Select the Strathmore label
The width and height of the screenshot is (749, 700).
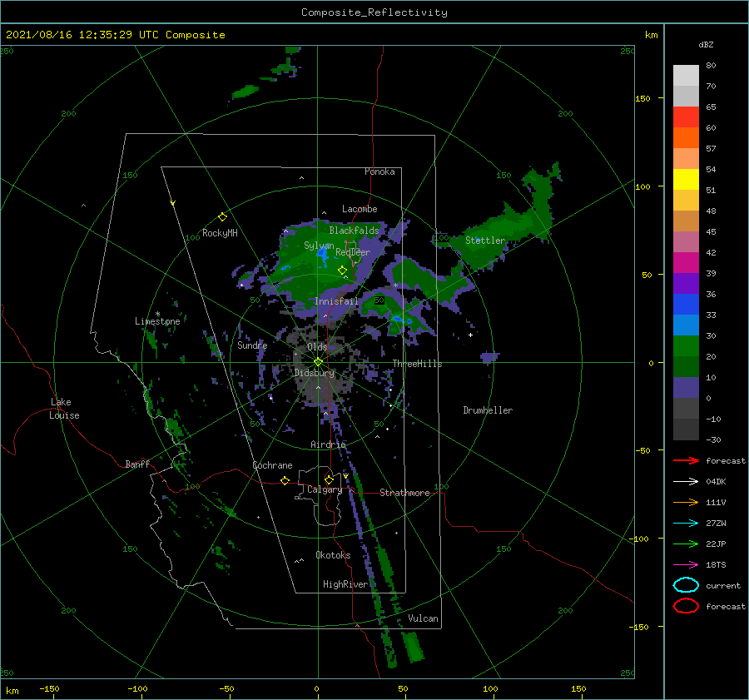[x=404, y=493]
